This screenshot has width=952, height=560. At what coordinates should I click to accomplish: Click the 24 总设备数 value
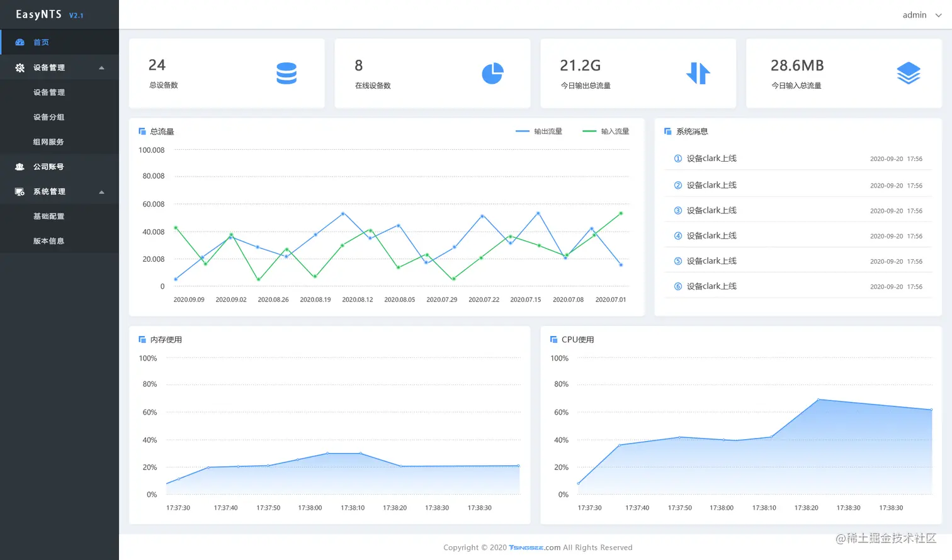point(157,65)
